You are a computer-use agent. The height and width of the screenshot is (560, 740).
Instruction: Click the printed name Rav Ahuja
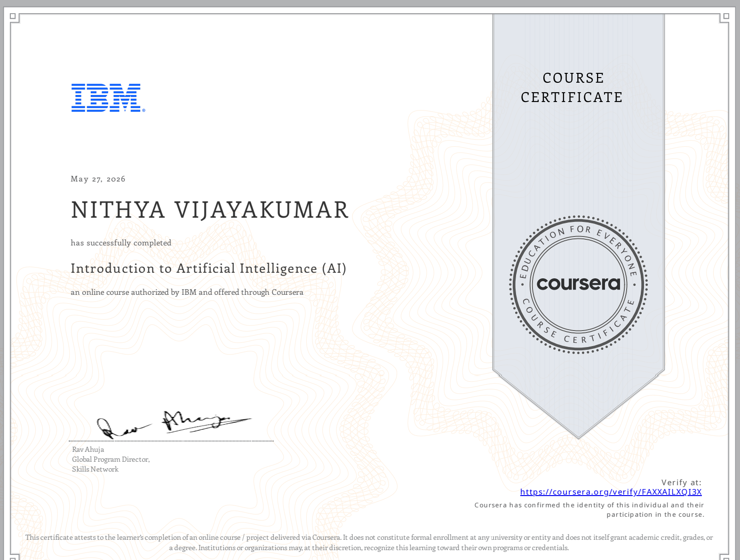(x=88, y=450)
